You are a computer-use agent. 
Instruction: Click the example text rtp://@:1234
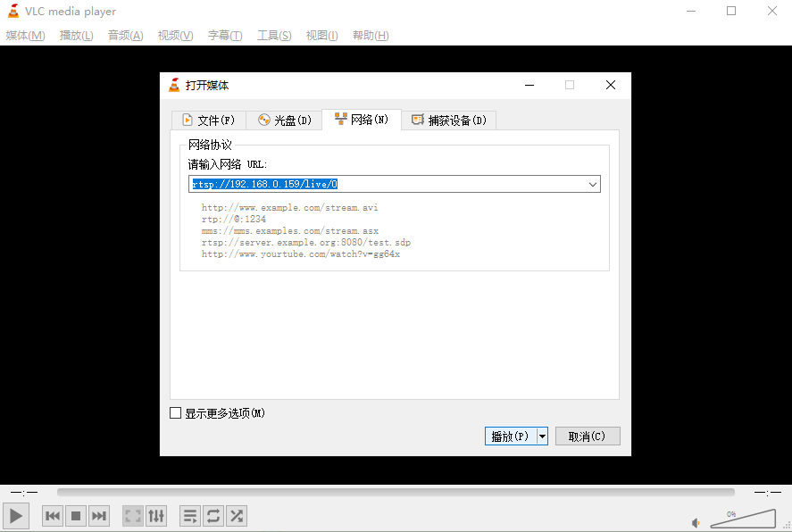[234, 219]
